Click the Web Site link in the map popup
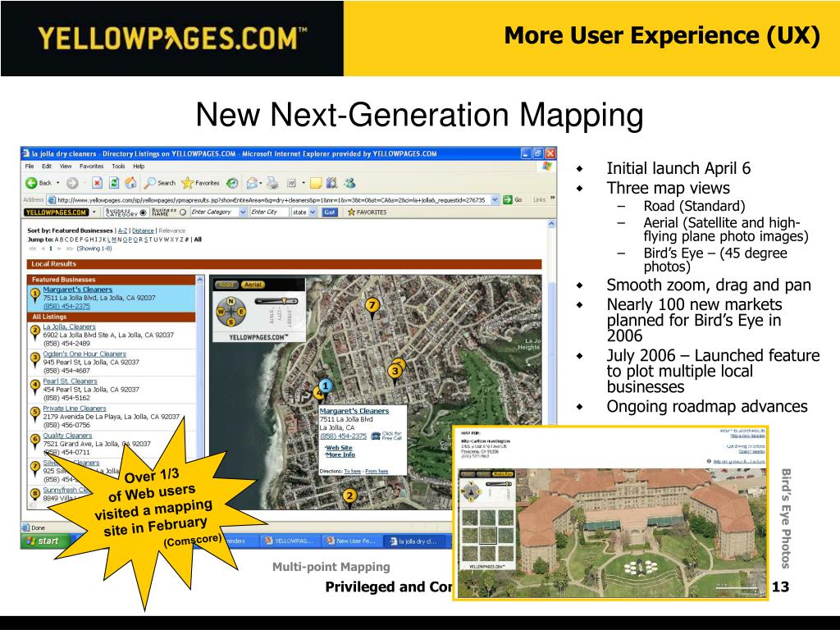840x630 pixels. [x=339, y=447]
